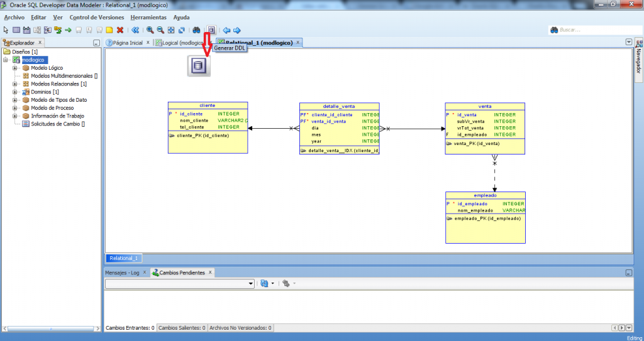Close the Relational_1 (modlogico) editor tab
The height and width of the screenshot is (341, 644).
pos(297,42)
